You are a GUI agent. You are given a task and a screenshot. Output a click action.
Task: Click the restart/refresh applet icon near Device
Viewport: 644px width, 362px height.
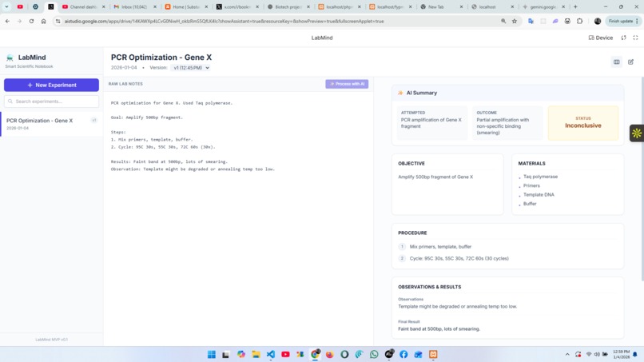point(623,38)
